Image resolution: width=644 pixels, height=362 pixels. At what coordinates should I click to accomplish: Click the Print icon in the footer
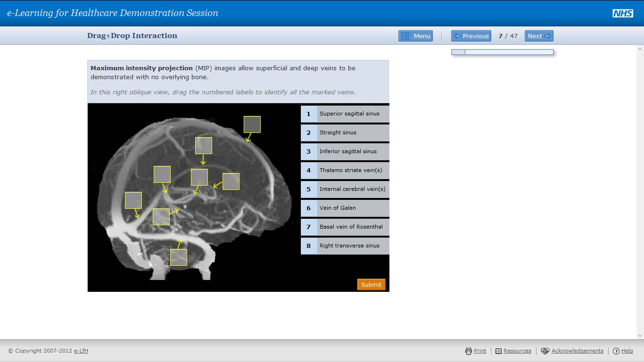[x=469, y=351]
